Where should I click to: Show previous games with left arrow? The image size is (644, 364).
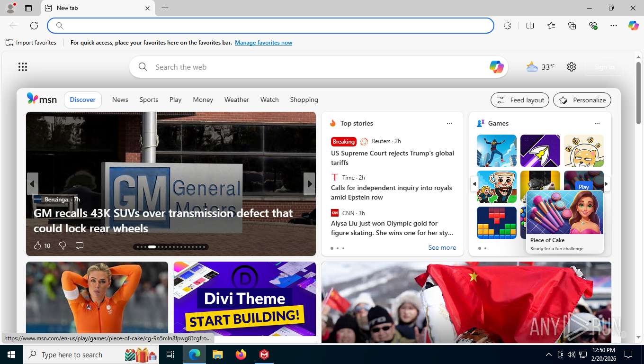click(x=474, y=184)
